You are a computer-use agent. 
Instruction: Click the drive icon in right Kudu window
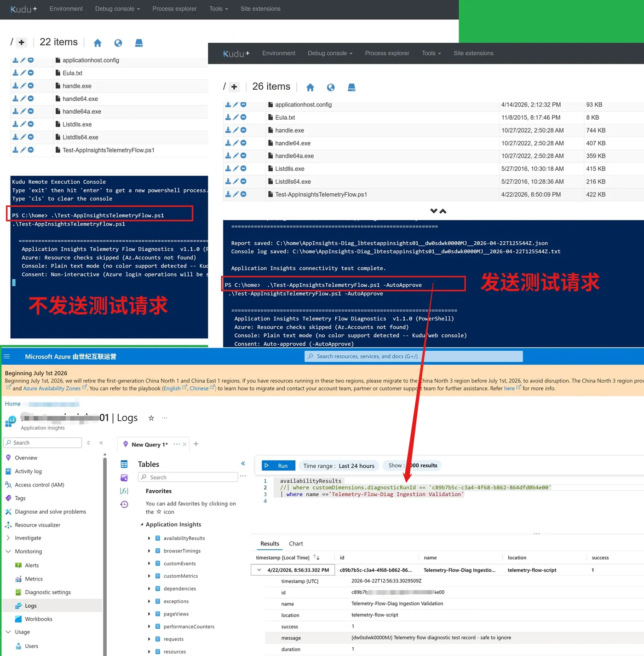pyautogui.click(x=351, y=87)
